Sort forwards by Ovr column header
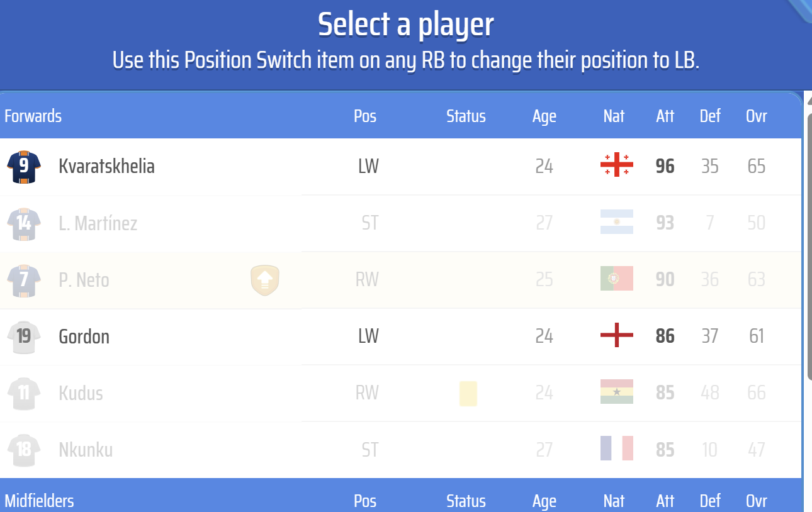The width and height of the screenshot is (812, 512). (x=756, y=116)
